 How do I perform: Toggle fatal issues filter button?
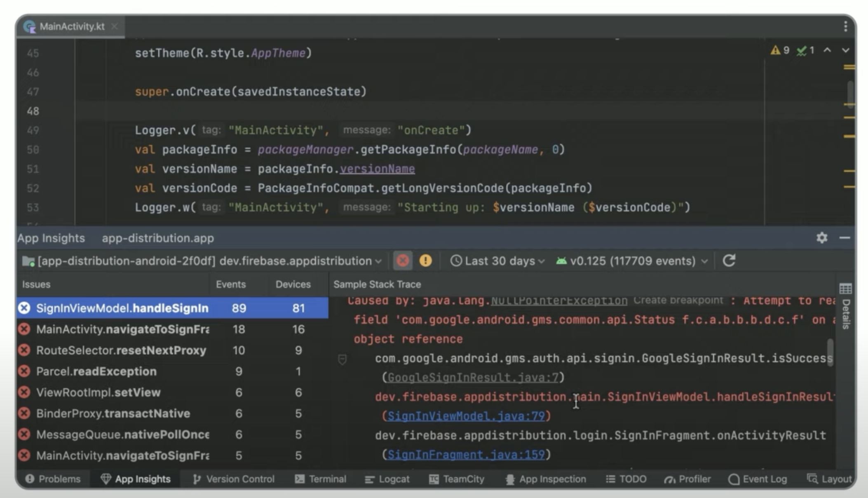tap(403, 261)
